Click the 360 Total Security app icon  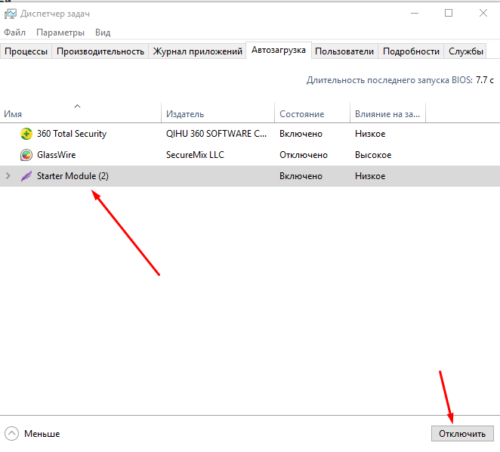26,134
